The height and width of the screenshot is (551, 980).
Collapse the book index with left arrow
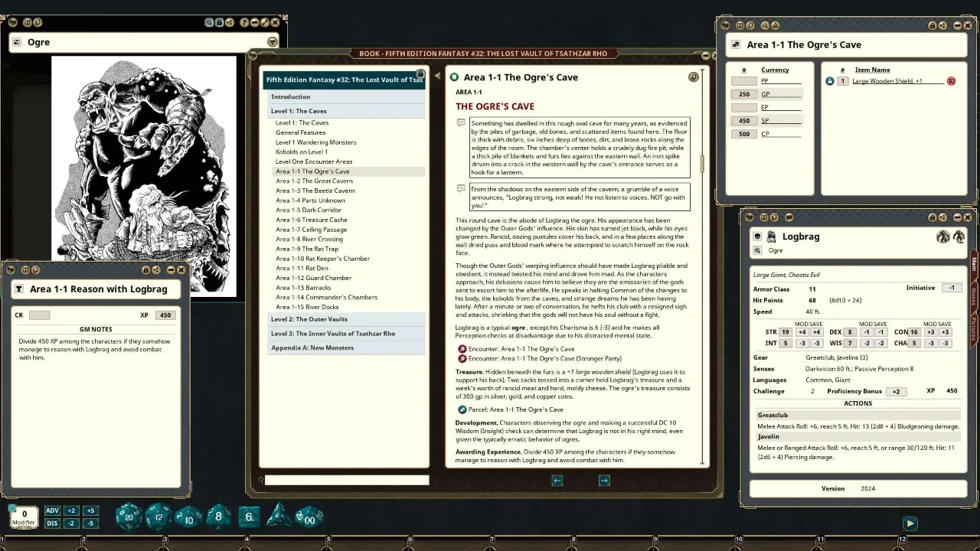pyautogui.click(x=437, y=76)
